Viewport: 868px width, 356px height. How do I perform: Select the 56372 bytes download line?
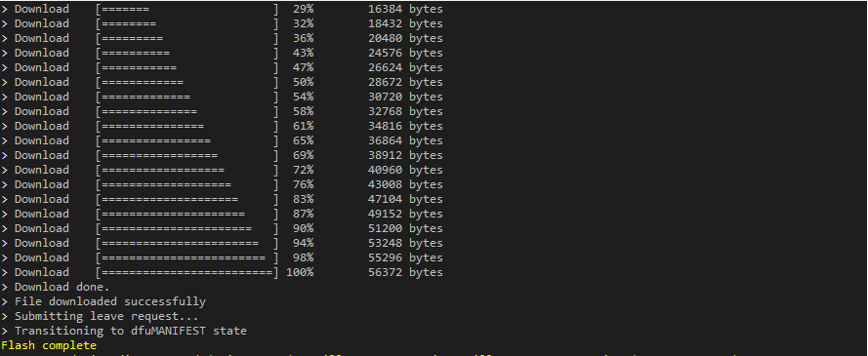click(222, 272)
